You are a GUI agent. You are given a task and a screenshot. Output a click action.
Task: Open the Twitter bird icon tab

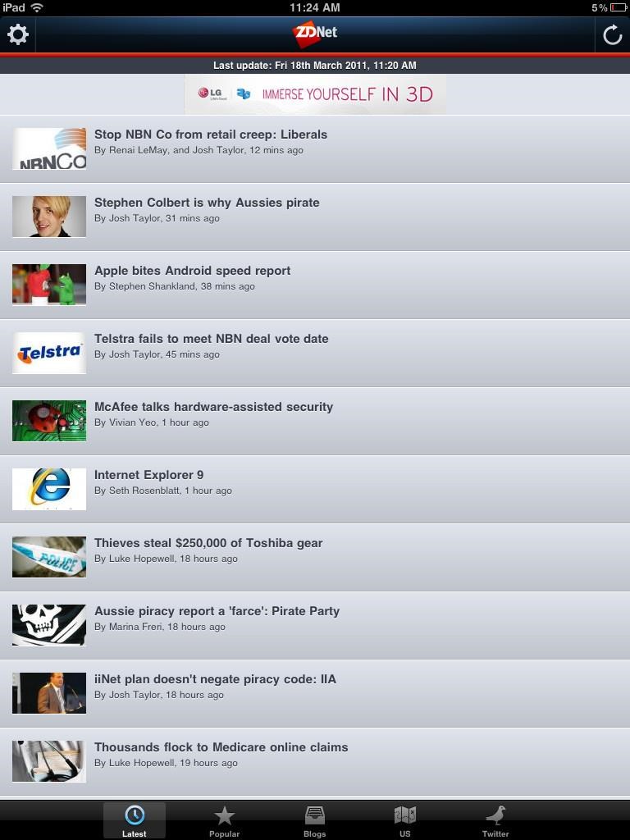[495, 820]
